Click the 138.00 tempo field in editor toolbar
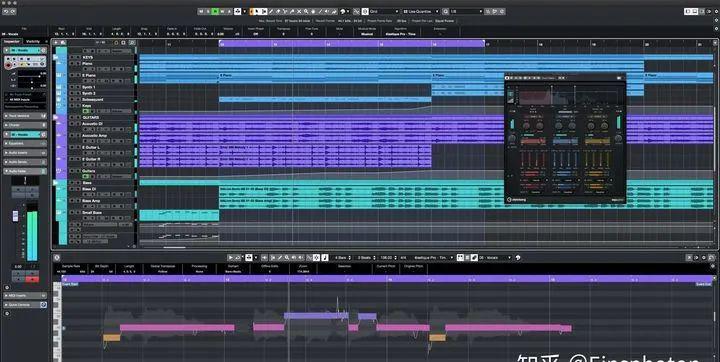720x362 pixels. pos(386,258)
